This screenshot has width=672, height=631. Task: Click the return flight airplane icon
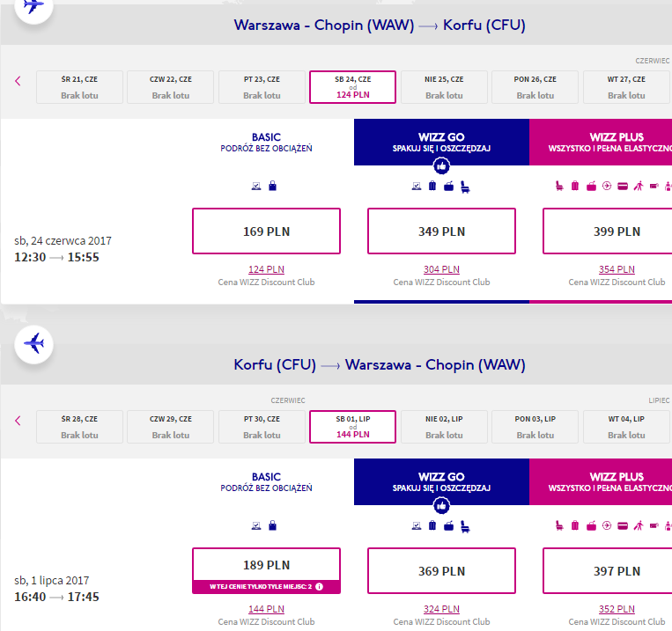click(x=33, y=344)
